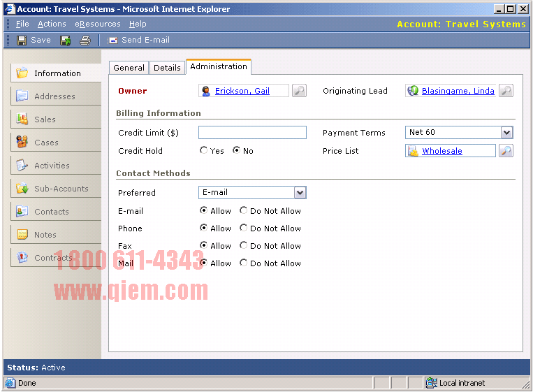
Task: Set Credit Hold to Yes
Action: pyautogui.click(x=203, y=150)
